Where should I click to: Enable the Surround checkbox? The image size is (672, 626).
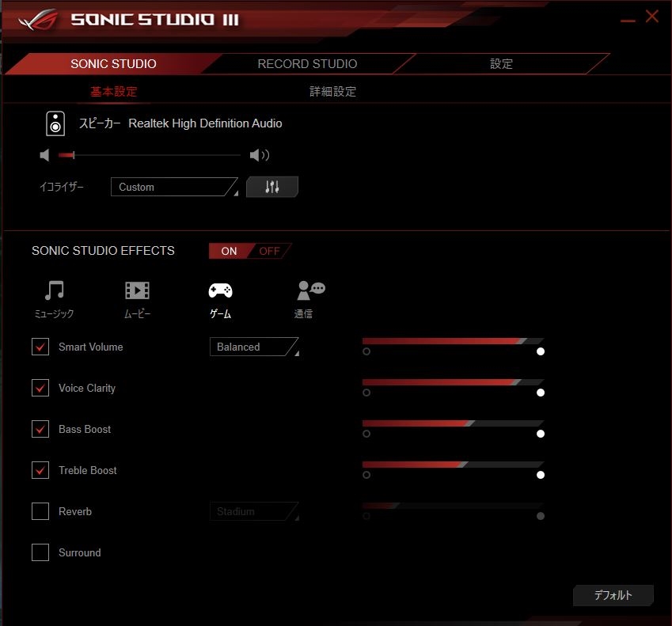pos(40,552)
